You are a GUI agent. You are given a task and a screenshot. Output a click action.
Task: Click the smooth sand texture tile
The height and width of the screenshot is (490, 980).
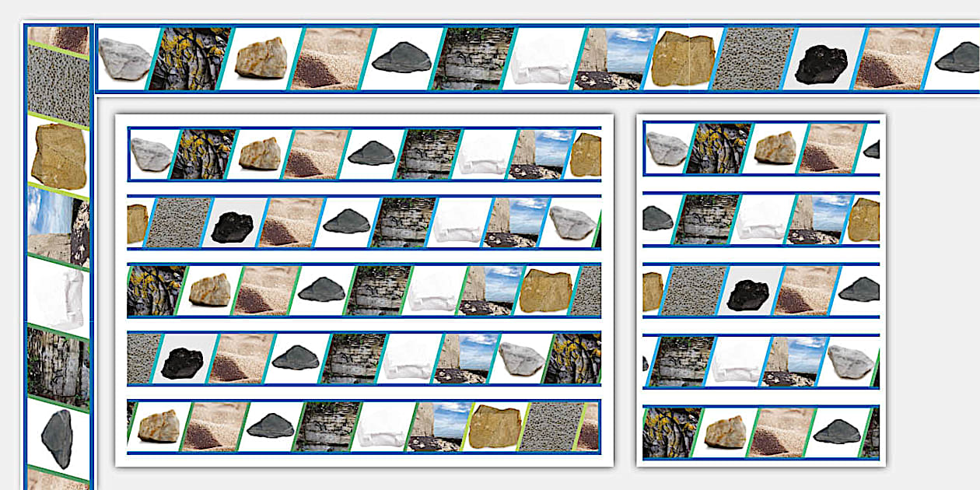pos(330,57)
